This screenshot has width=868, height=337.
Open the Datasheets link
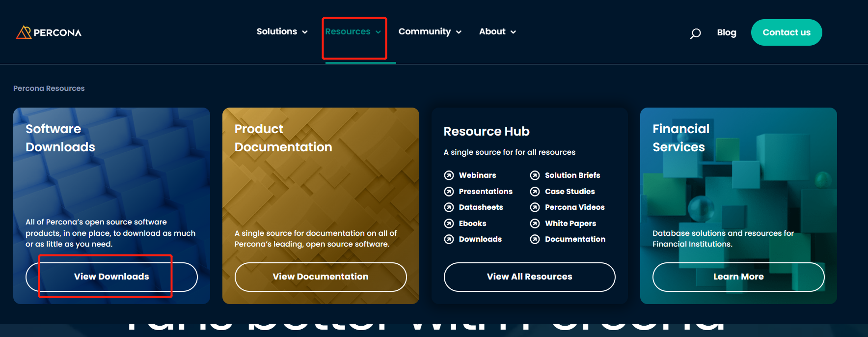click(481, 207)
